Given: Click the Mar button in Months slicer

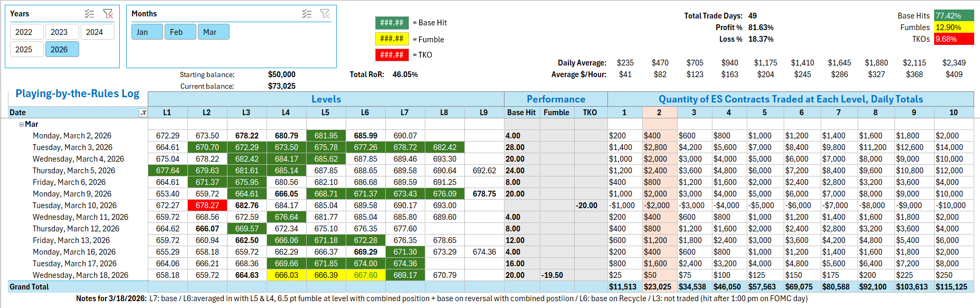Looking at the screenshot, I should click(210, 32).
